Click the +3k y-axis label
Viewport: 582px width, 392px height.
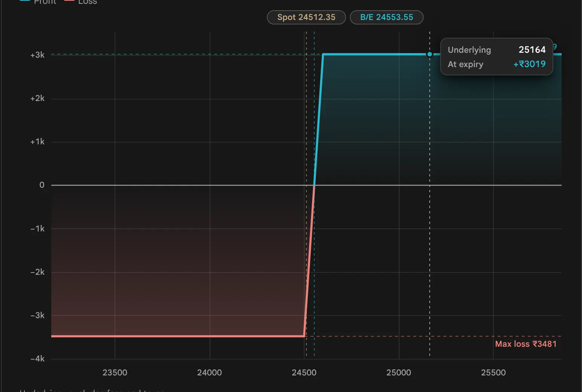[37, 55]
